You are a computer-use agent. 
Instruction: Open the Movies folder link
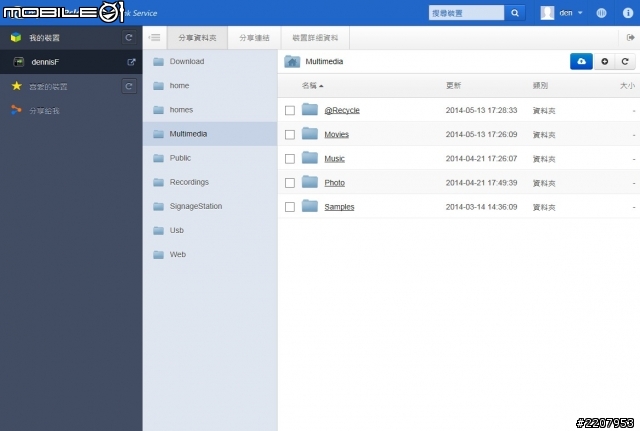coord(336,135)
